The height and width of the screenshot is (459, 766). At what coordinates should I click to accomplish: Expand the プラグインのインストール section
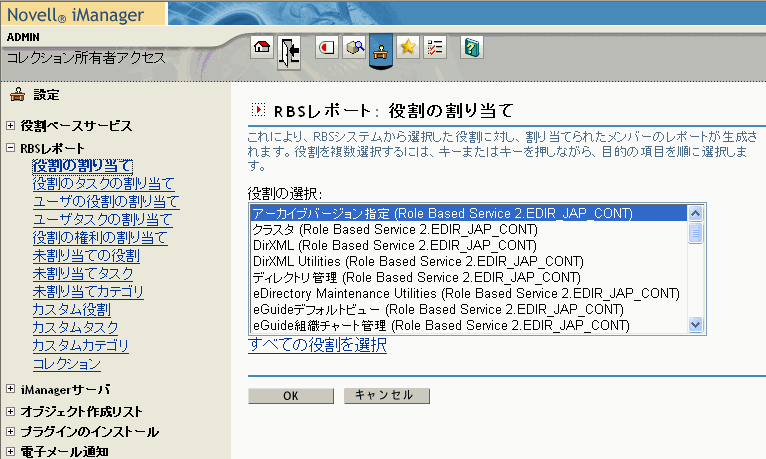pyautogui.click(x=10, y=431)
